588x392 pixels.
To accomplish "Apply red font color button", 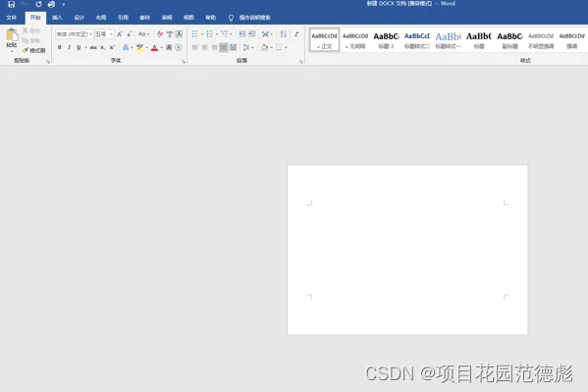I will point(154,47).
